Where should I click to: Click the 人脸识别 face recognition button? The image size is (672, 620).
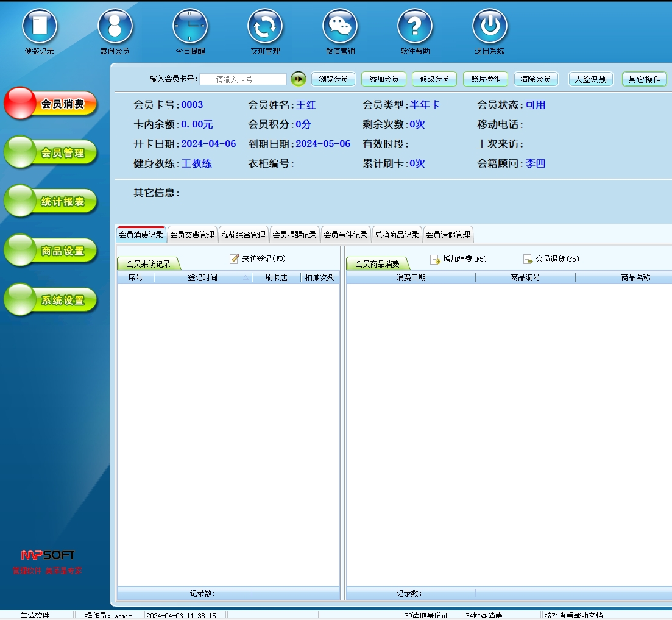pos(590,79)
